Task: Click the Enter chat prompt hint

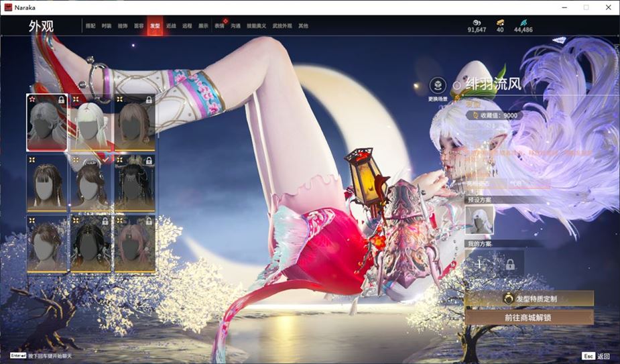Action: pos(41,356)
